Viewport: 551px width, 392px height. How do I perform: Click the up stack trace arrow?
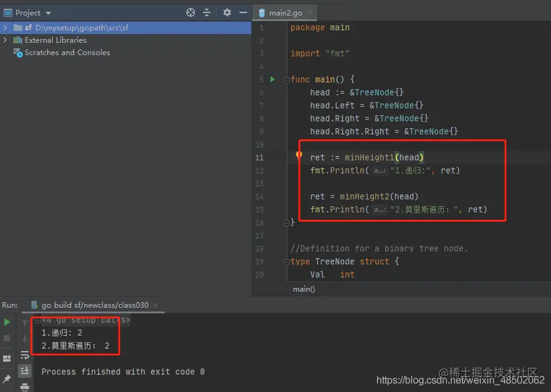[x=25, y=323]
